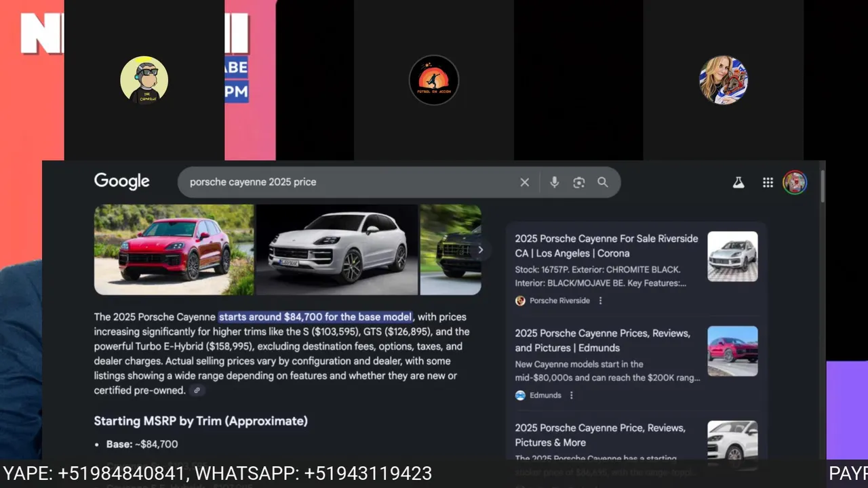Open the Google account profile avatar
Viewport: 868px width, 488px height.
point(795,182)
